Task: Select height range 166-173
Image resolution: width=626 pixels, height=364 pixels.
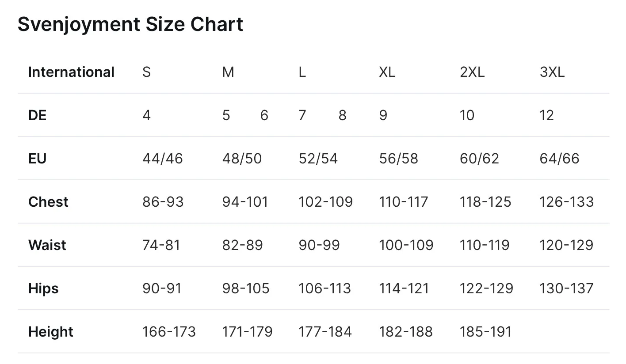Action: pos(169,332)
